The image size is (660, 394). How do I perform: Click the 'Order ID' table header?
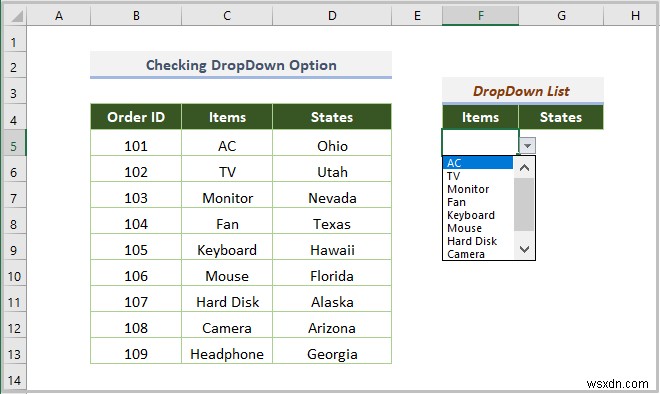coord(136,117)
